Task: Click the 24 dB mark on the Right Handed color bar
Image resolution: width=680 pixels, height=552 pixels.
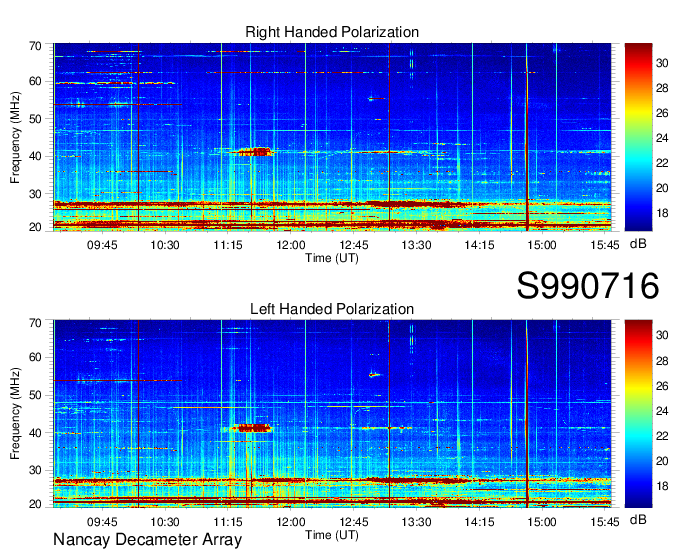Action: [662, 138]
